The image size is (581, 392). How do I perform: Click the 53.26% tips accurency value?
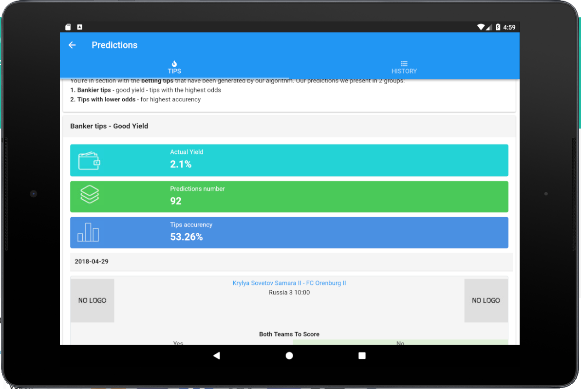(187, 237)
